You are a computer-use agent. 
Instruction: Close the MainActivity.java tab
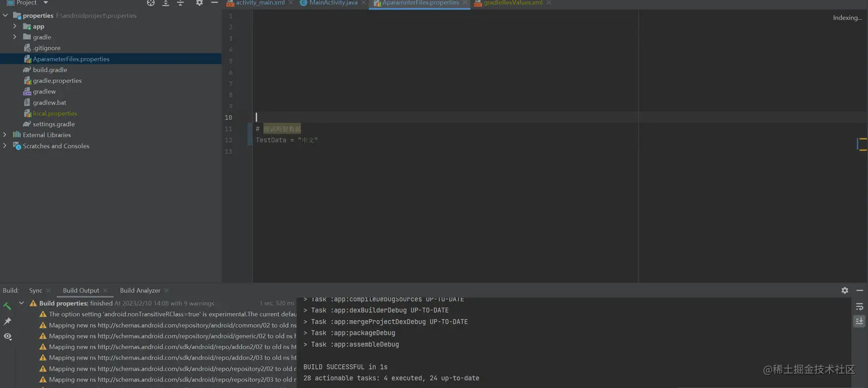[364, 3]
